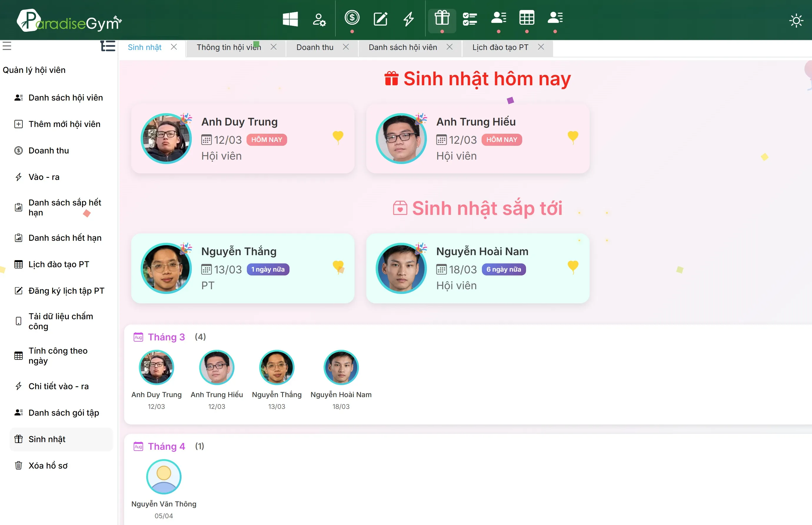Close the Doanh thu tab
Viewport: 812px width, 525px height.
(x=346, y=47)
